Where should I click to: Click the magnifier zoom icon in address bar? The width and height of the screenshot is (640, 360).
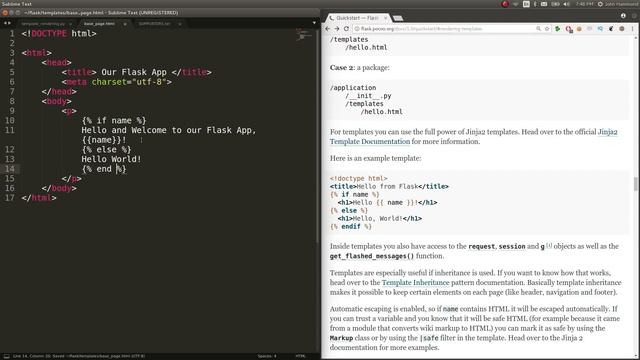tap(538, 29)
